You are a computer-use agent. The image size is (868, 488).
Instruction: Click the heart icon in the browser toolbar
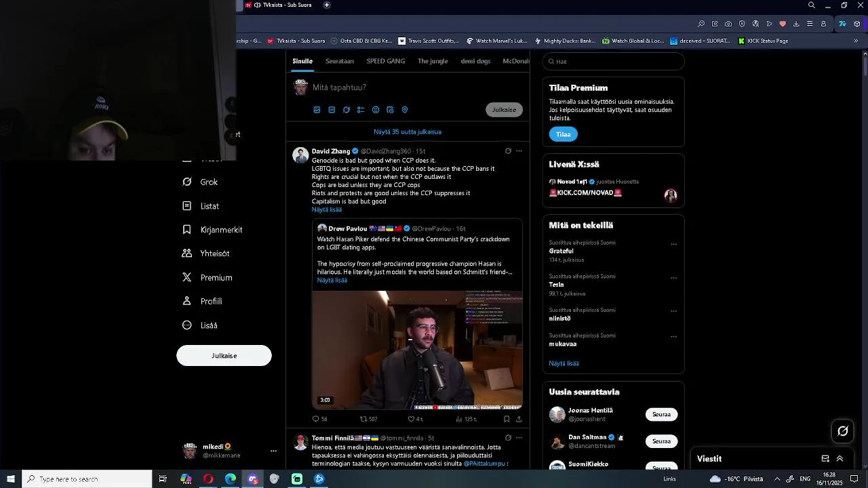783,24
